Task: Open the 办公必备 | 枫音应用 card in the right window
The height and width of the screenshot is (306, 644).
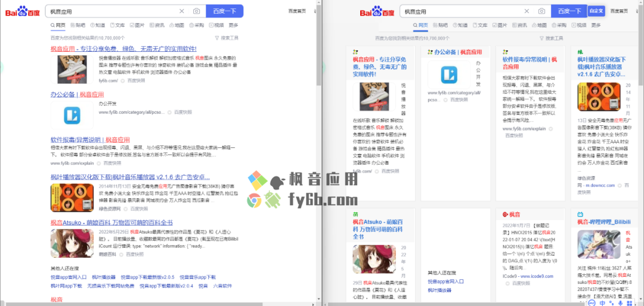Action: point(458,52)
